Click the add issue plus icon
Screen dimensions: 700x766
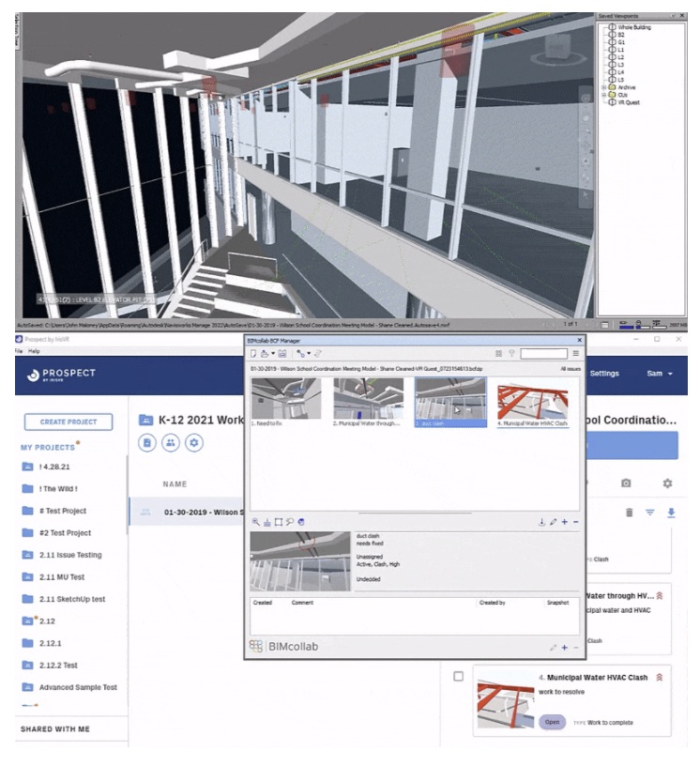pyautogui.click(x=564, y=521)
